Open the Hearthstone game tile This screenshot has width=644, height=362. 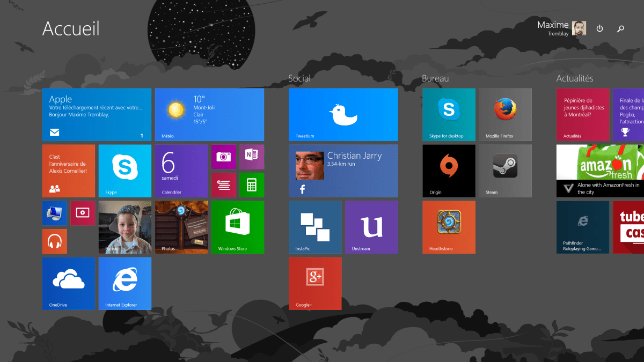point(449,227)
